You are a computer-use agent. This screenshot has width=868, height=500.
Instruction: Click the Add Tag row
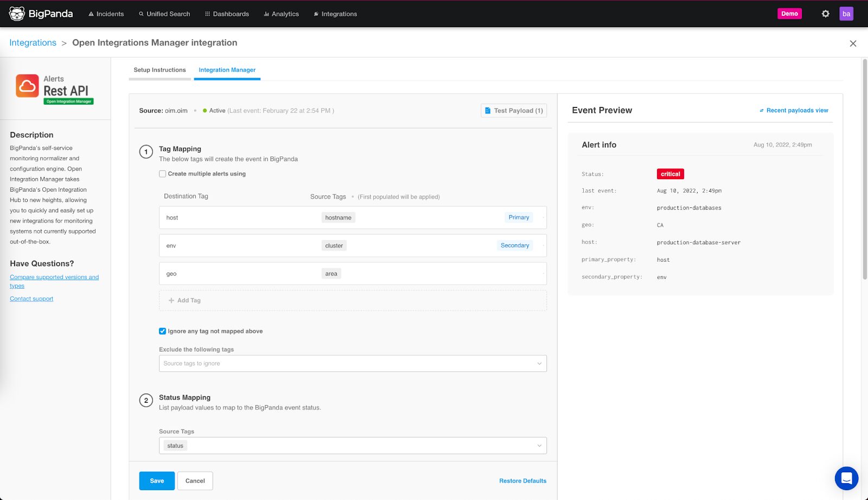pos(353,300)
